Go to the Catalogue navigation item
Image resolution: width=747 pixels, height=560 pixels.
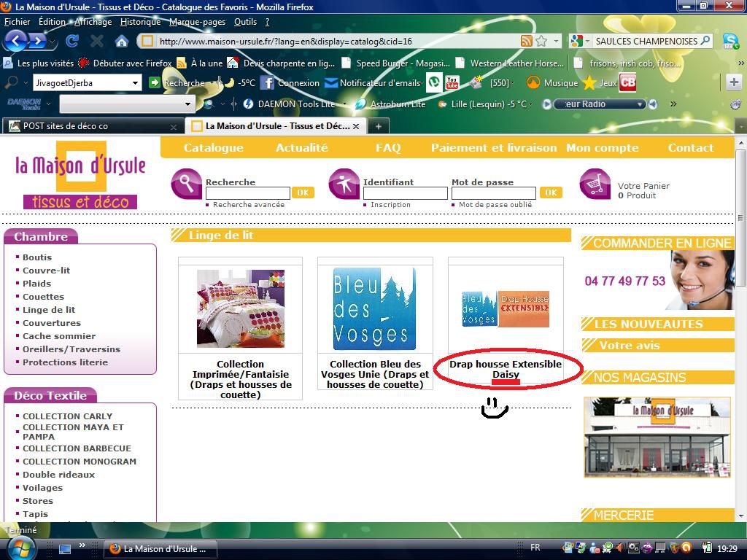213,148
